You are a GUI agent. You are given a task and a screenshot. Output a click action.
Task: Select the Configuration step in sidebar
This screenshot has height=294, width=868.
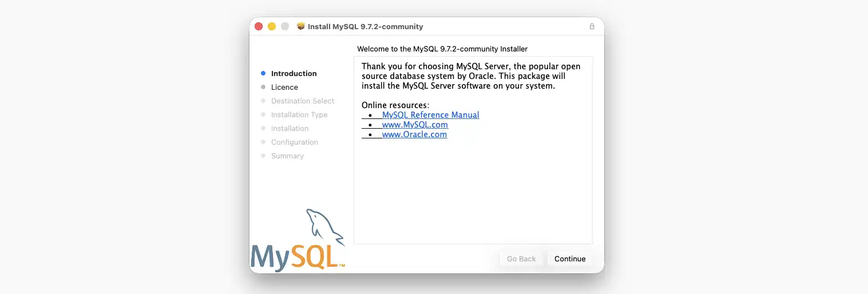pyautogui.click(x=295, y=142)
